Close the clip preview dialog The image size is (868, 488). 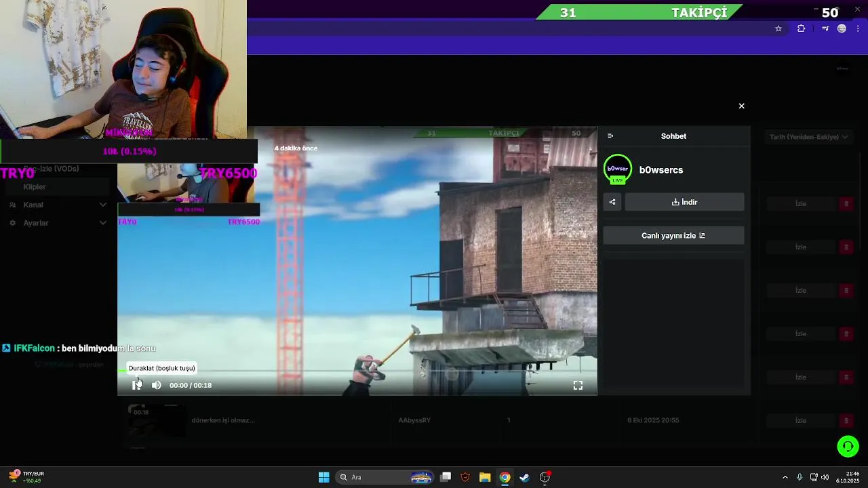coord(741,106)
